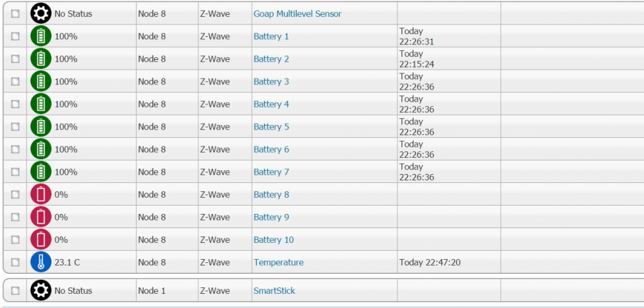Tick the checkbox for Goap Multilevel Sensor

click(x=15, y=14)
